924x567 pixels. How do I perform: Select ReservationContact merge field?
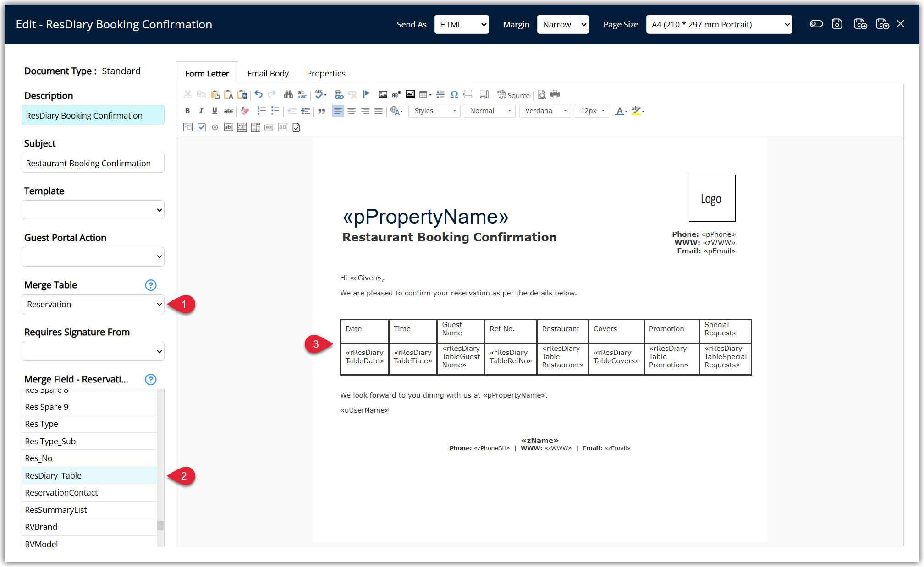pos(89,493)
